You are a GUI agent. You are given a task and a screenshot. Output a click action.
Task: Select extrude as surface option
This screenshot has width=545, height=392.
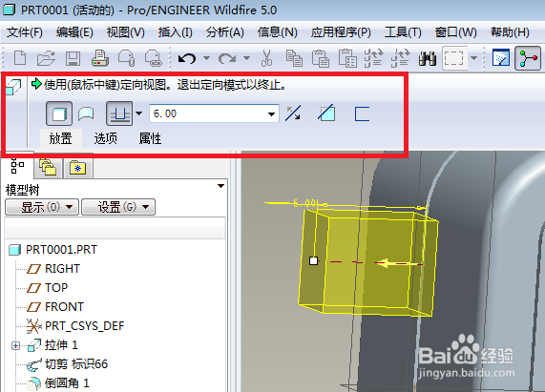tap(86, 113)
